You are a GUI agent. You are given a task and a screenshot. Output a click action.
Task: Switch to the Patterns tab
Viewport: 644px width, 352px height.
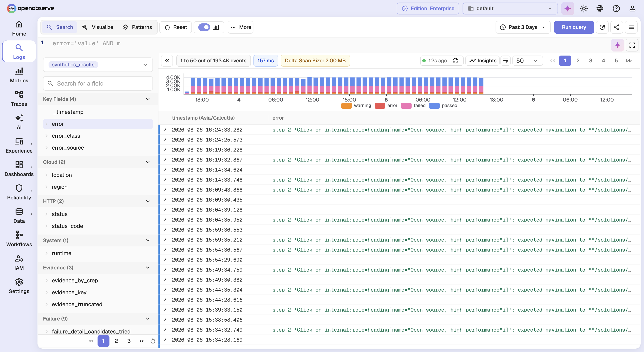pyautogui.click(x=137, y=27)
